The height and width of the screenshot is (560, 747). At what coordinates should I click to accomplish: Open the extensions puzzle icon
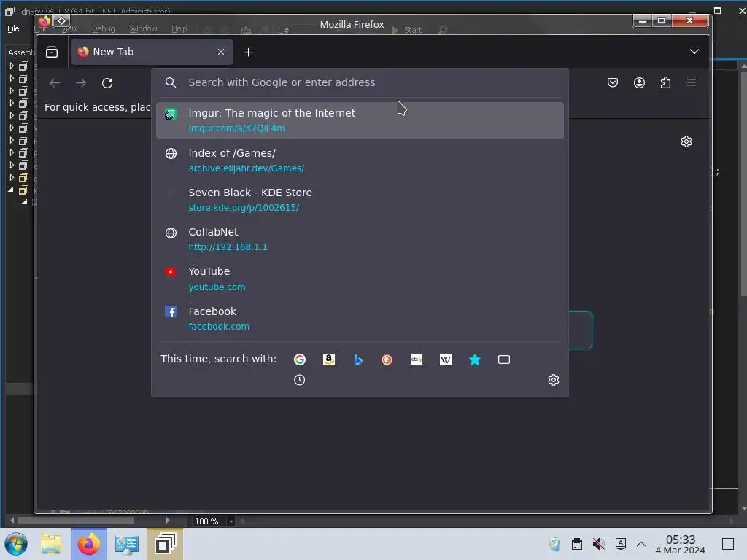pos(665,82)
